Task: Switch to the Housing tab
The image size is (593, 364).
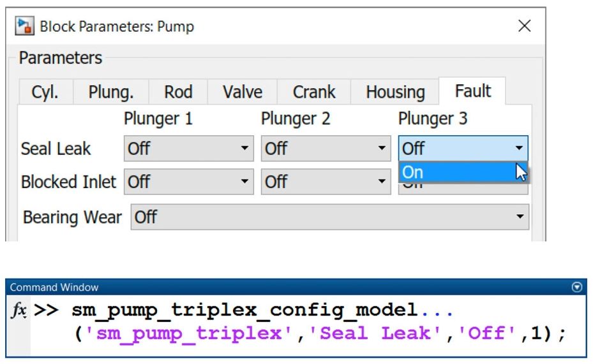Action: coord(395,92)
